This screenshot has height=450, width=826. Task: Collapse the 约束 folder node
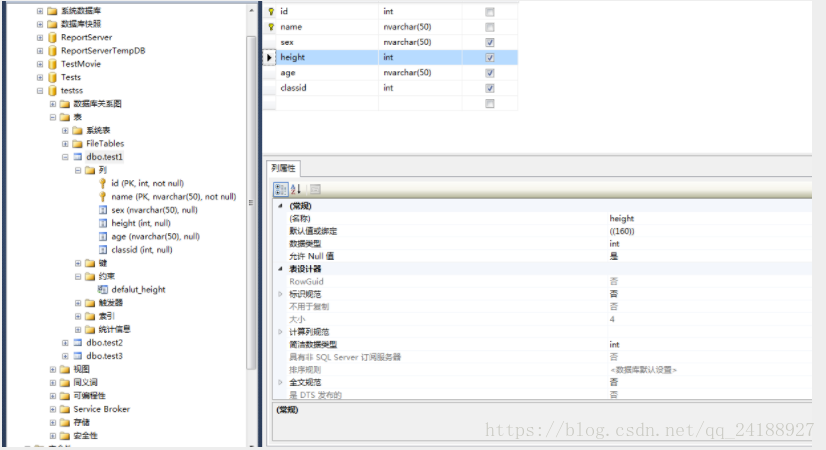tap(78, 276)
